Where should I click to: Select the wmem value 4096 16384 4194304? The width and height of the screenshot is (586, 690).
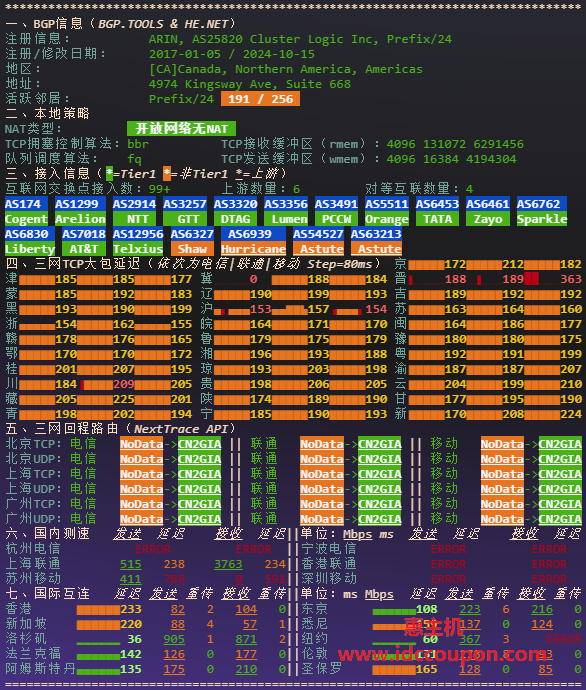pos(451,159)
